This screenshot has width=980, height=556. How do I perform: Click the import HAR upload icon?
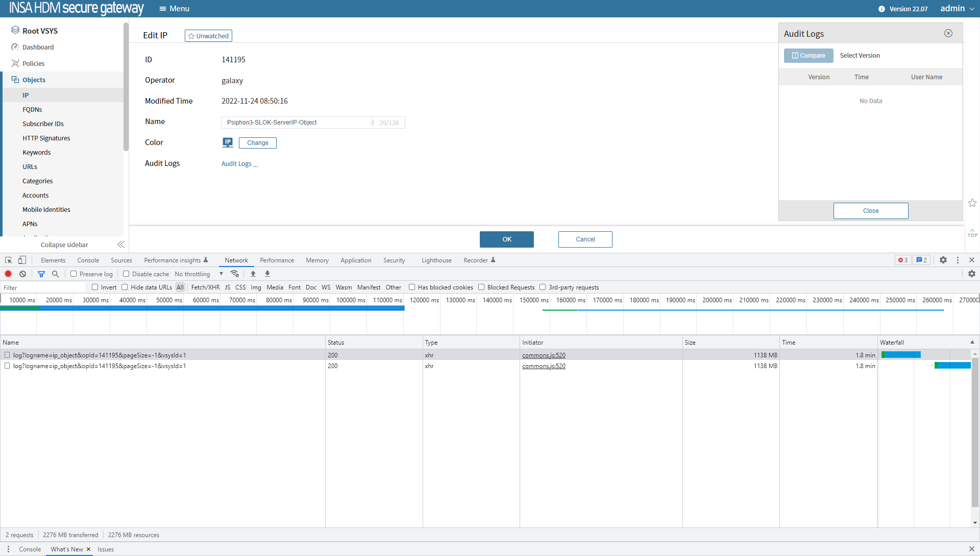coord(253,274)
